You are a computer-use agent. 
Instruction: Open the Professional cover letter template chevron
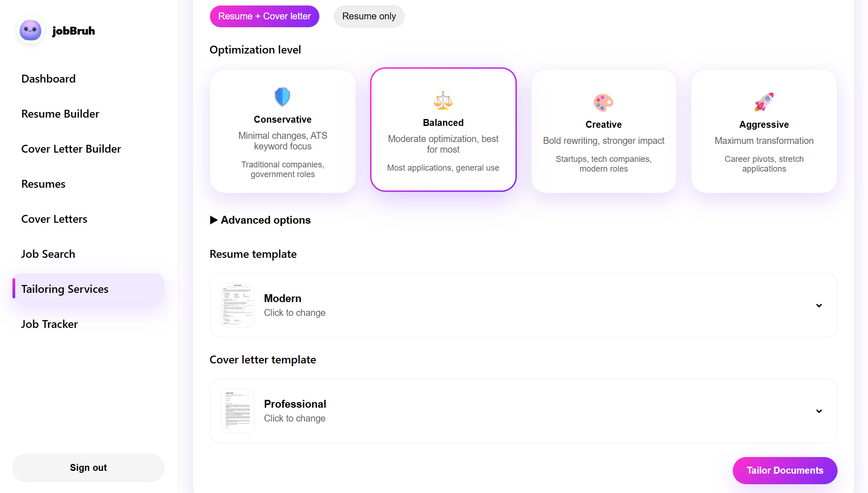pos(819,411)
